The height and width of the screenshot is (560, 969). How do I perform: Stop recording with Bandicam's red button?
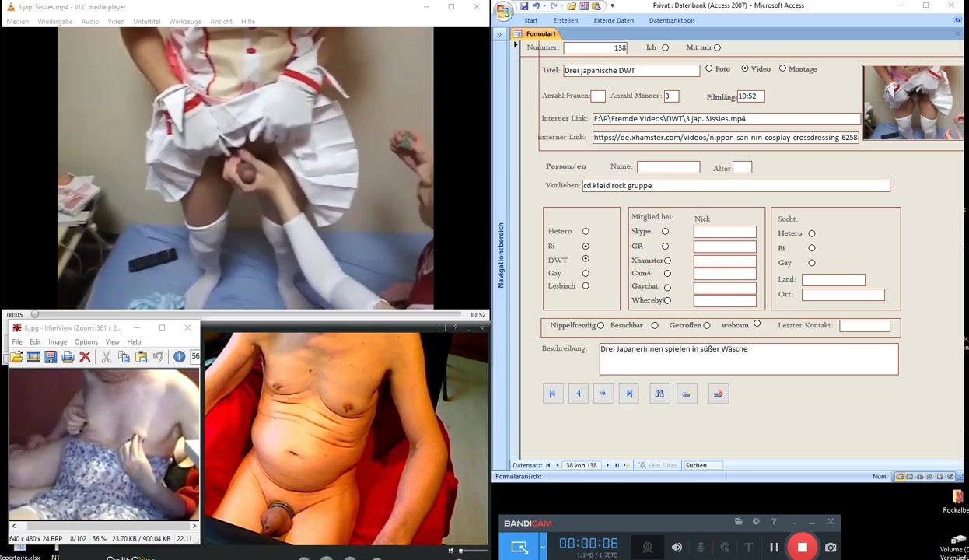802,548
